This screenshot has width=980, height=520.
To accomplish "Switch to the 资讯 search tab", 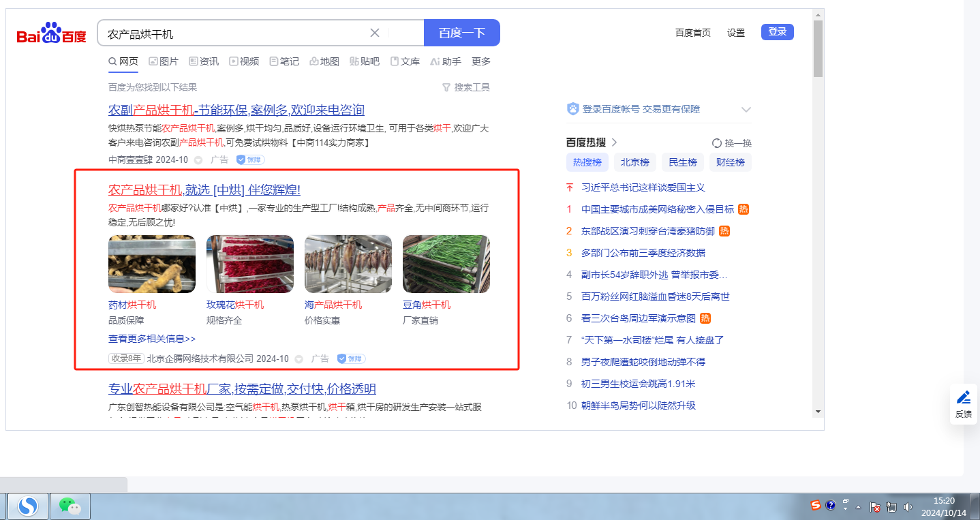I will pos(204,61).
